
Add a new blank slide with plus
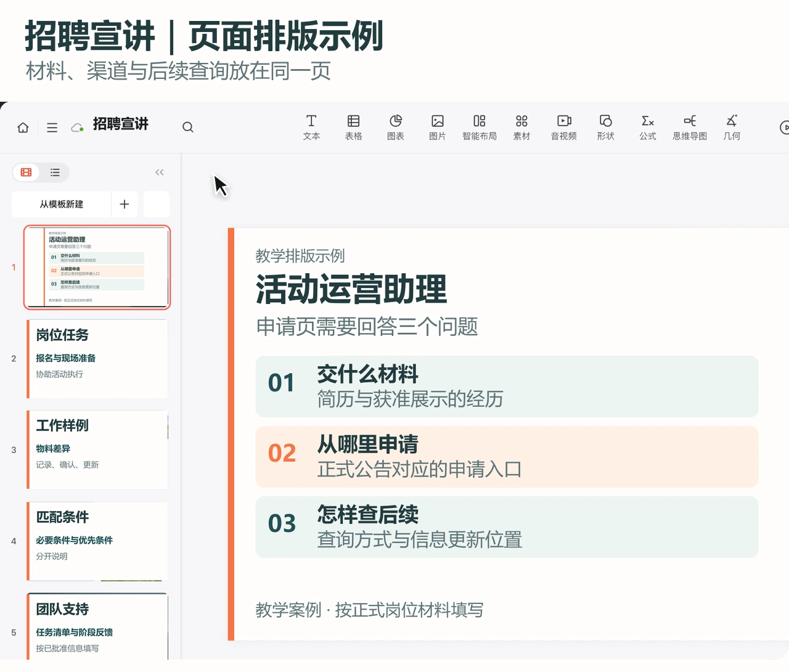click(x=125, y=204)
